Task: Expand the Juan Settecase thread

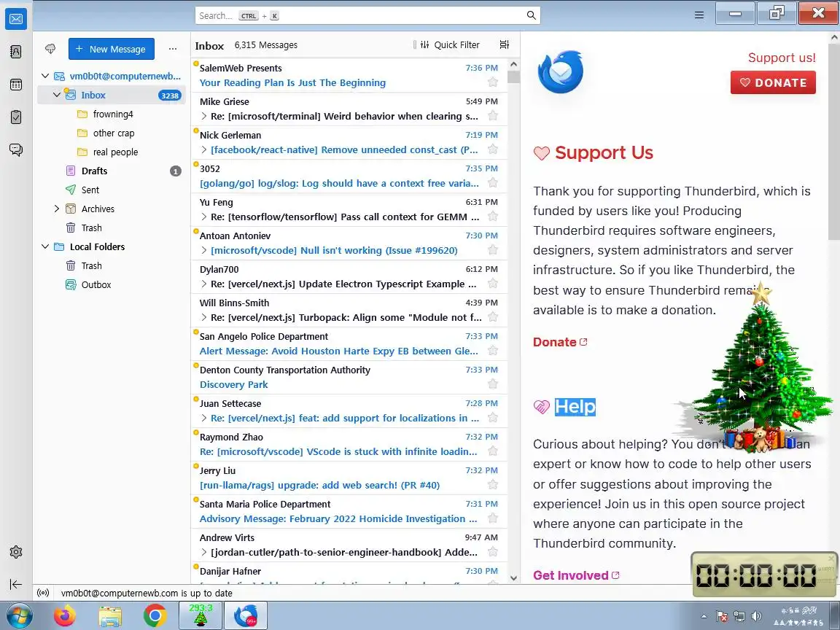Action: click(203, 418)
